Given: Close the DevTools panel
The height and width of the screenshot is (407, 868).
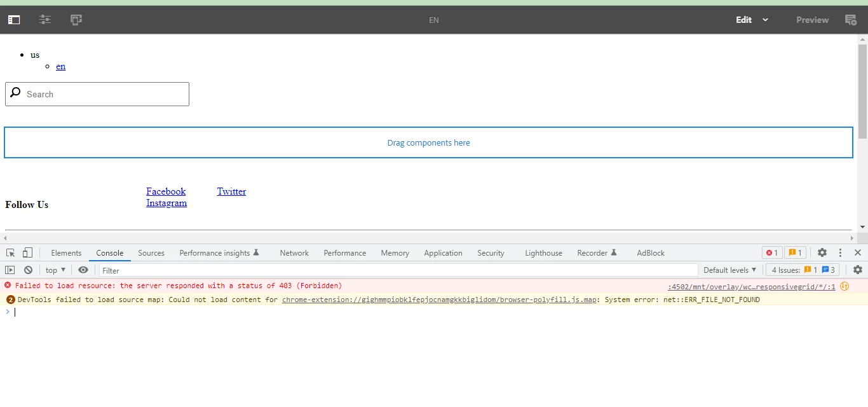Looking at the screenshot, I should click(857, 252).
